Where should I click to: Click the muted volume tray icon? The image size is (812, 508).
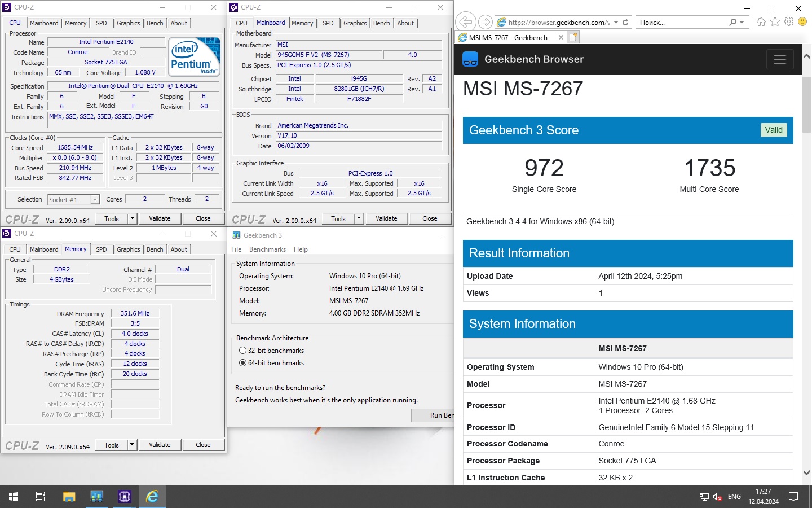[717, 497]
